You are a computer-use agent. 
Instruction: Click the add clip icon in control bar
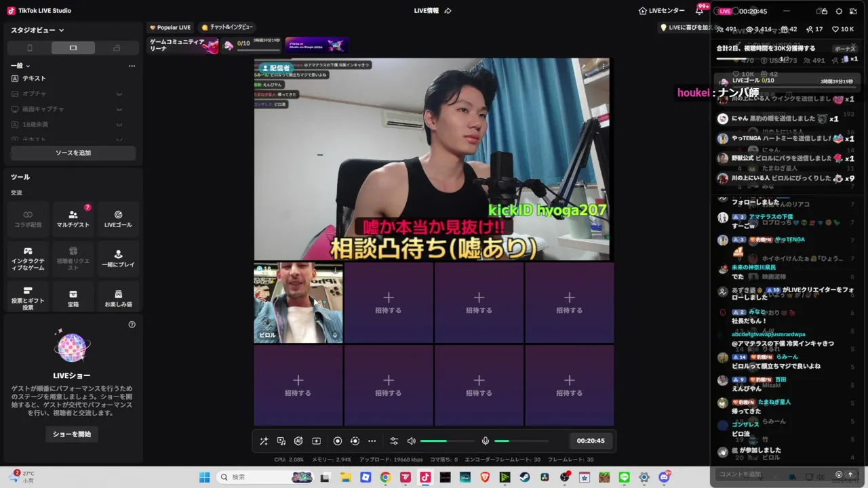click(x=316, y=441)
